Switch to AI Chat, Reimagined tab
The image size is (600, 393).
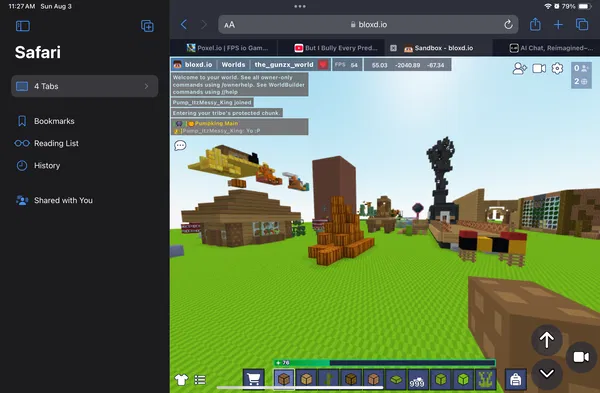point(551,48)
